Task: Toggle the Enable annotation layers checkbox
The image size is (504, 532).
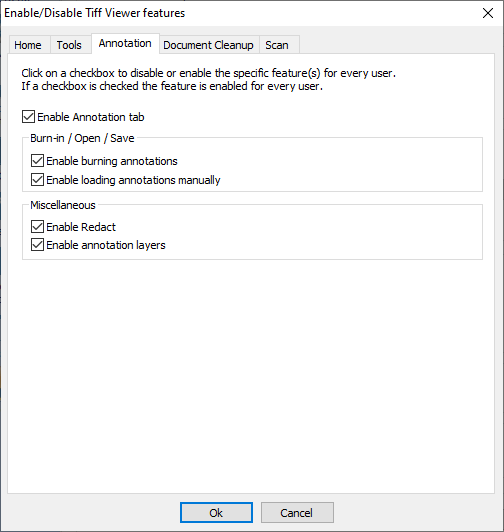Action: click(x=37, y=245)
